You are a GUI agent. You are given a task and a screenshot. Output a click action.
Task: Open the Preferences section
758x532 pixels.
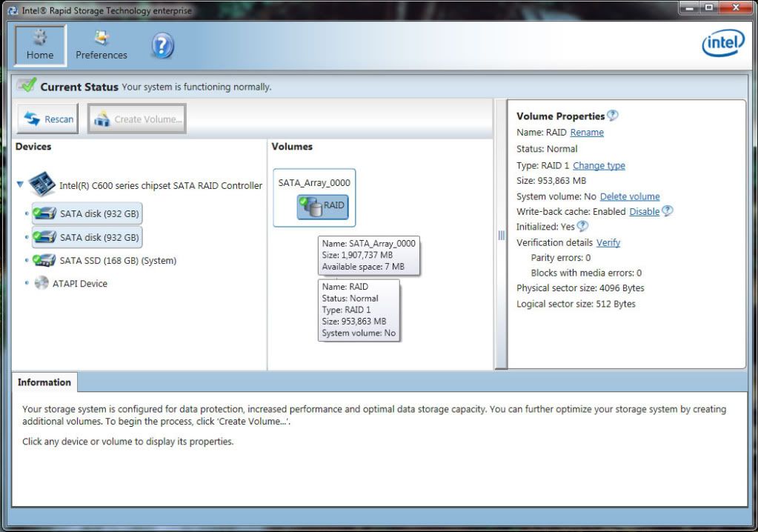102,45
